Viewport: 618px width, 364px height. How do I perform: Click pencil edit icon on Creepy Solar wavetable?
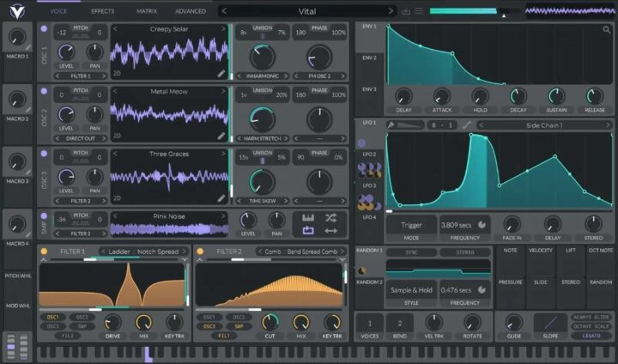click(221, 74)
